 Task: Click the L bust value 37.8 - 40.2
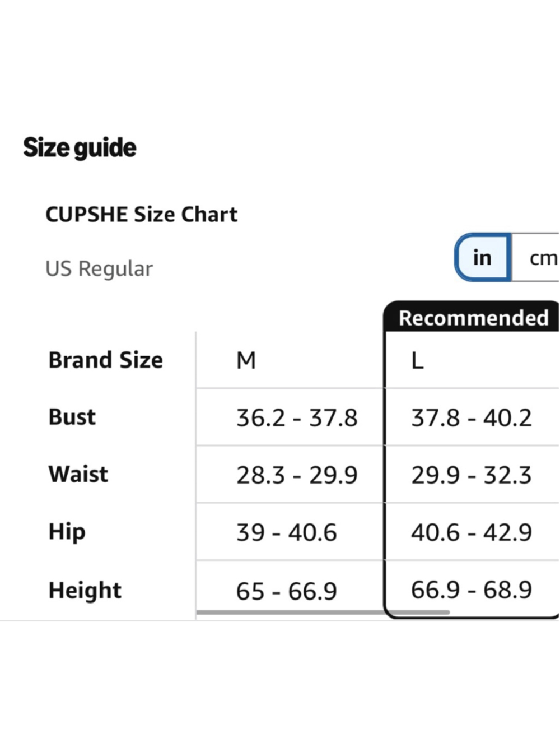pos(471,418)
